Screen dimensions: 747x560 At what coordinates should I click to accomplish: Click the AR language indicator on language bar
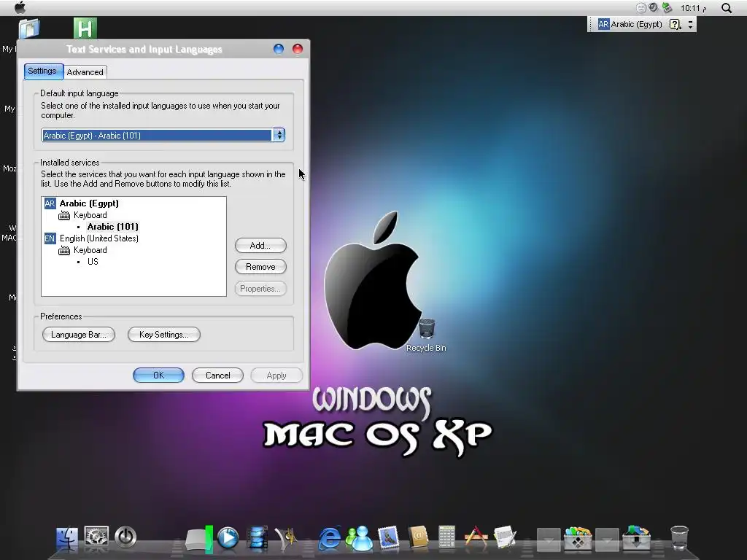coord(603,24)
